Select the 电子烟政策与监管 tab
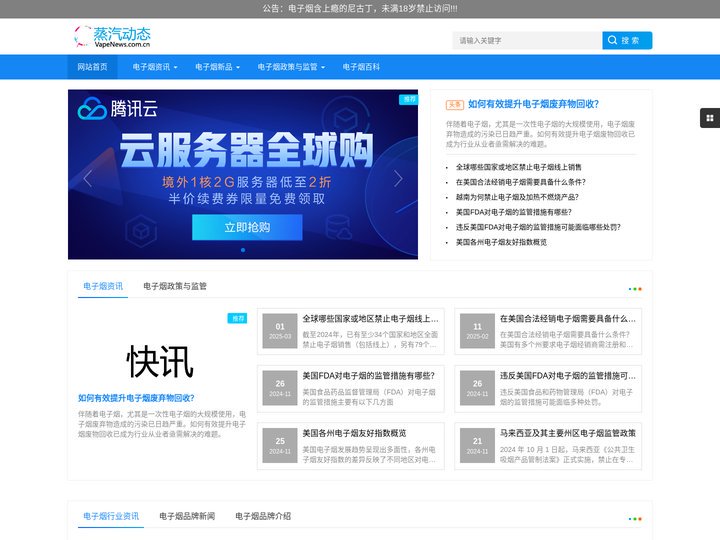Viewport: 720px width, 540px height. (x=175, y=286)
